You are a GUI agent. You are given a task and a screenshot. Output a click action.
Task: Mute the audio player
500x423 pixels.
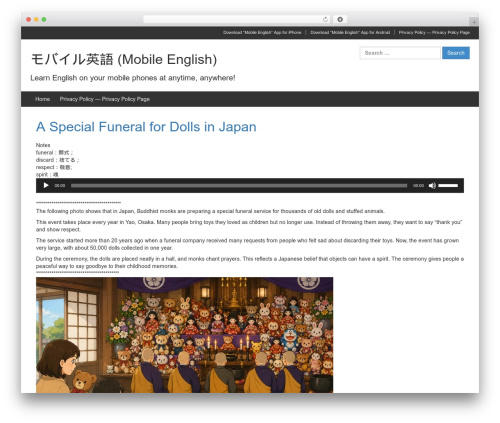pyautogui.click(x=432, y=185)
